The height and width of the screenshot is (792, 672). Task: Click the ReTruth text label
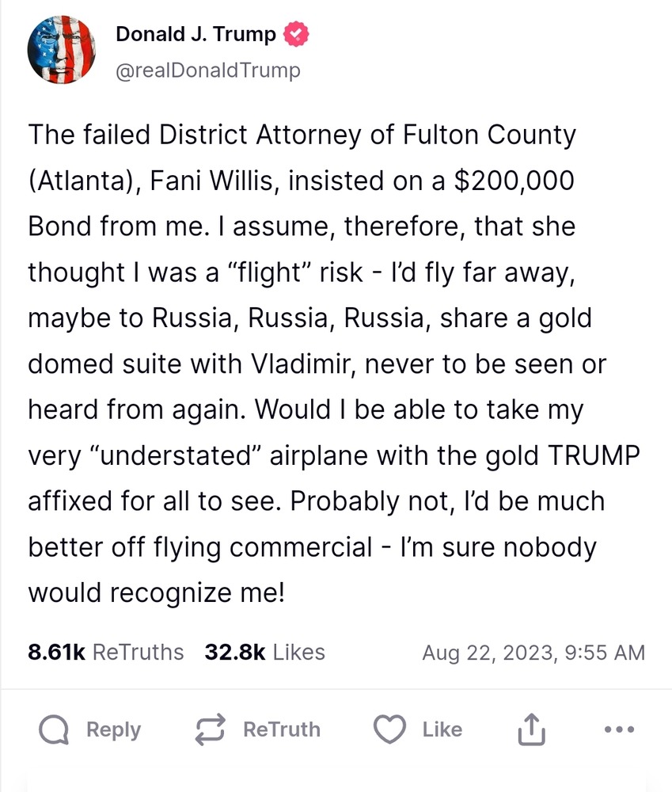[281, 729]
